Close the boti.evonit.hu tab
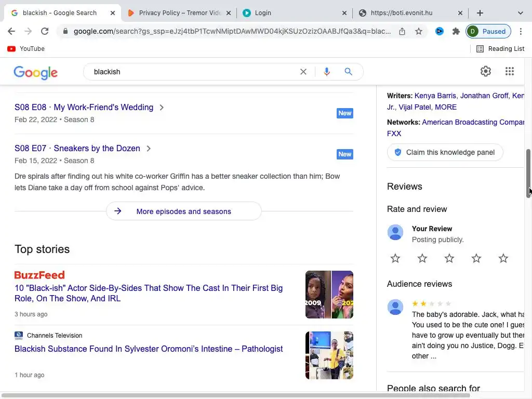Screen dimensions: 532x399 [460, 13]
